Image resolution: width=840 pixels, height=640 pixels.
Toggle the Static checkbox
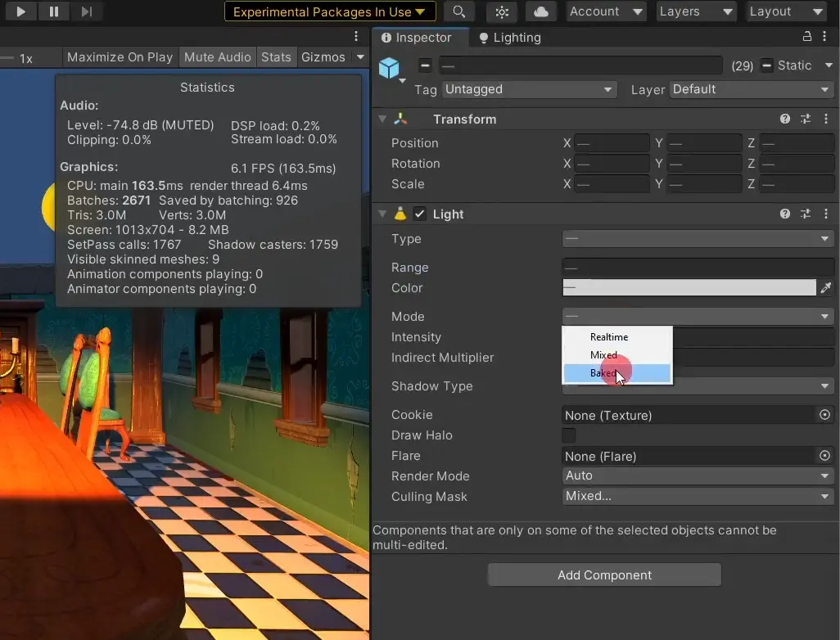point(767,65)
